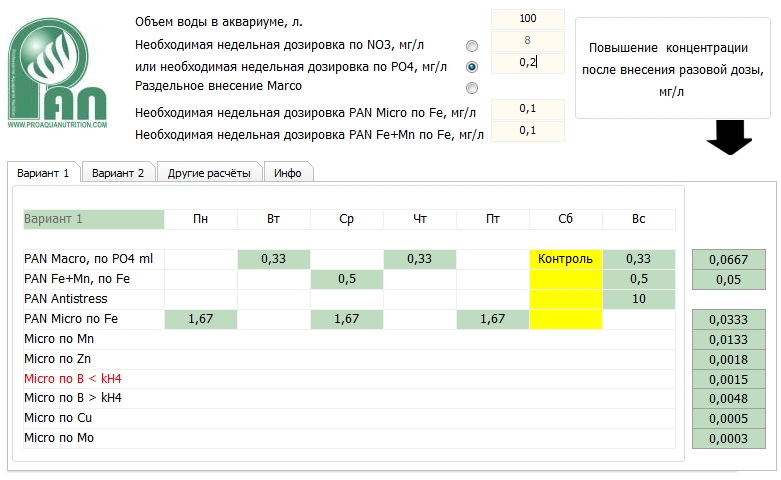The image size is (781, 480).
Task: Select the NO3 weekly dosage radio button
Action: pyautogui.click(x=472, y=46)
